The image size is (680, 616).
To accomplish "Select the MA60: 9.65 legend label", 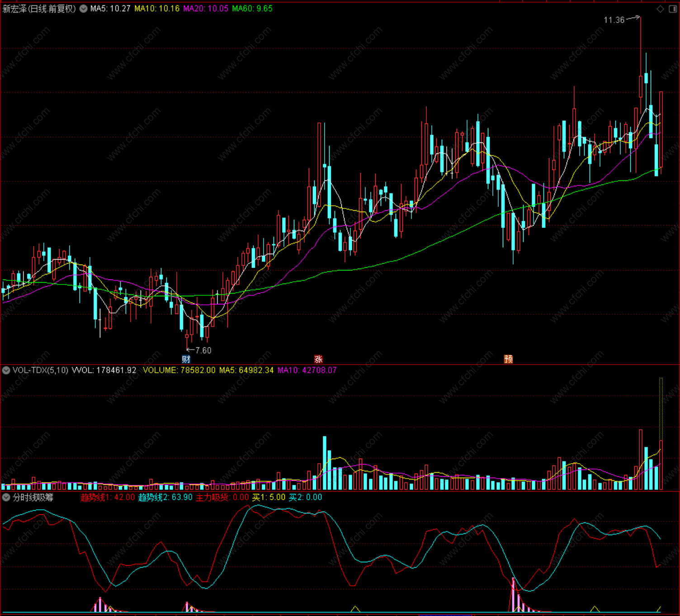I will click(252, 9).
